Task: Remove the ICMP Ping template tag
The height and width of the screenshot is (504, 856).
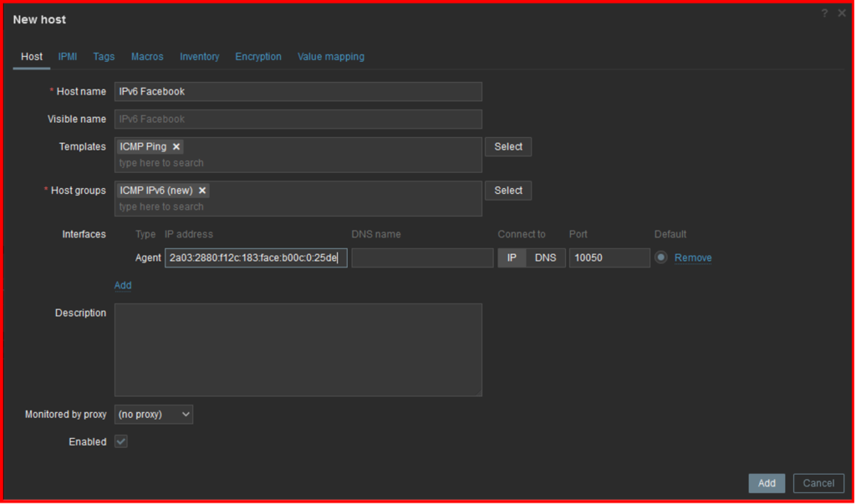Action: pyautogui.click(x=176, y=147)
